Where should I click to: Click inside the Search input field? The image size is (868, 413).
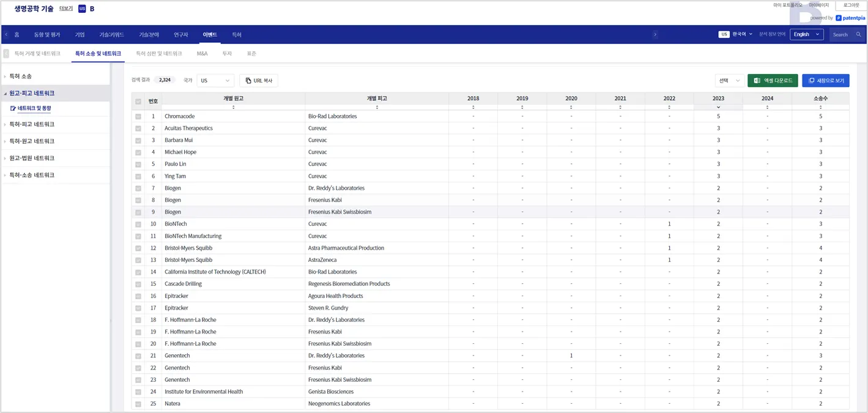(842, 35)
